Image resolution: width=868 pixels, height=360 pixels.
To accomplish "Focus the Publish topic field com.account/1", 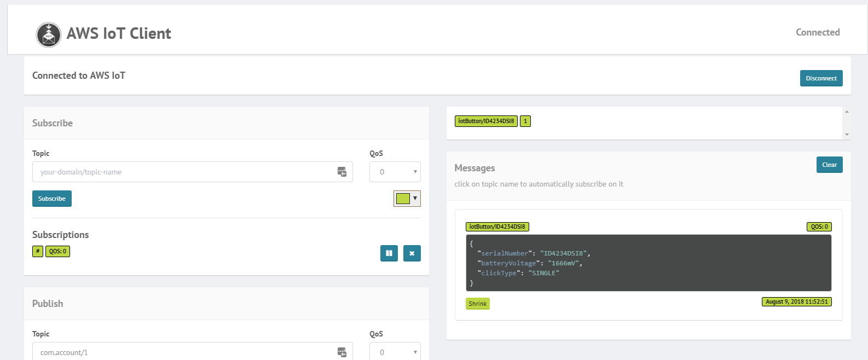I will click(193, 351).
